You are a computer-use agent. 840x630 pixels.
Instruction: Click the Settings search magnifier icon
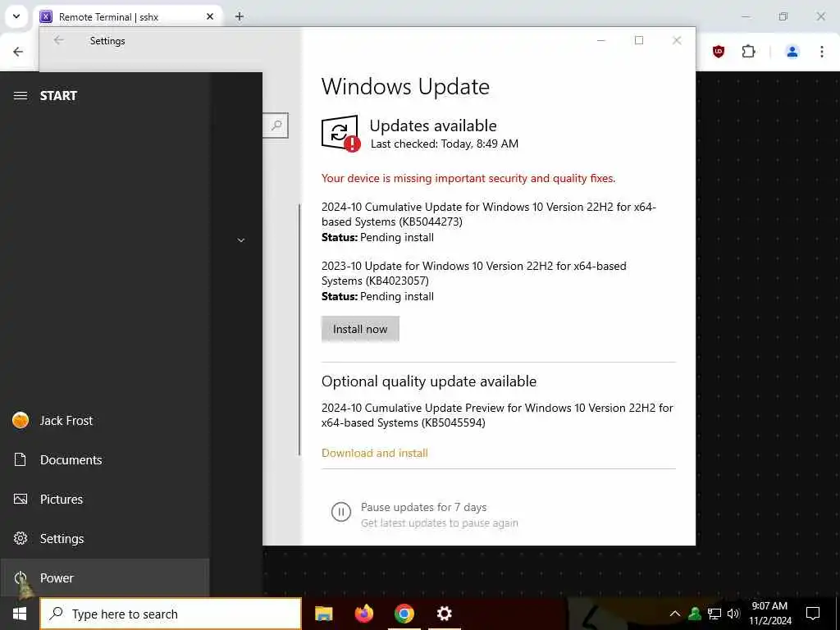(276, 126)
